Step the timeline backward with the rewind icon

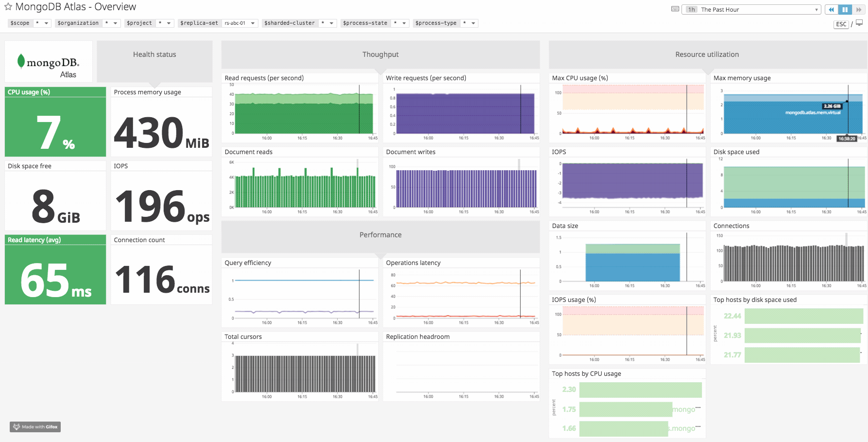tap(832, 9)
